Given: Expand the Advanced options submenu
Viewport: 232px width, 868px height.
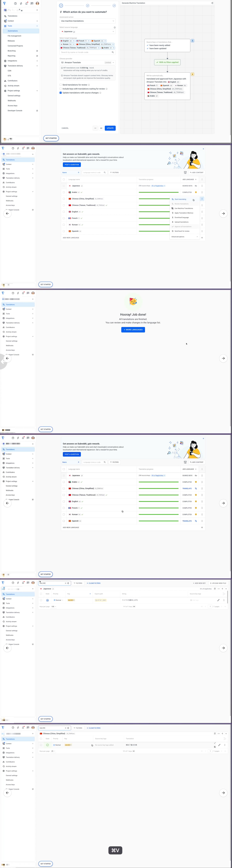Looking at the screenshot, I should pyautogui.click(x=184, y=236).
